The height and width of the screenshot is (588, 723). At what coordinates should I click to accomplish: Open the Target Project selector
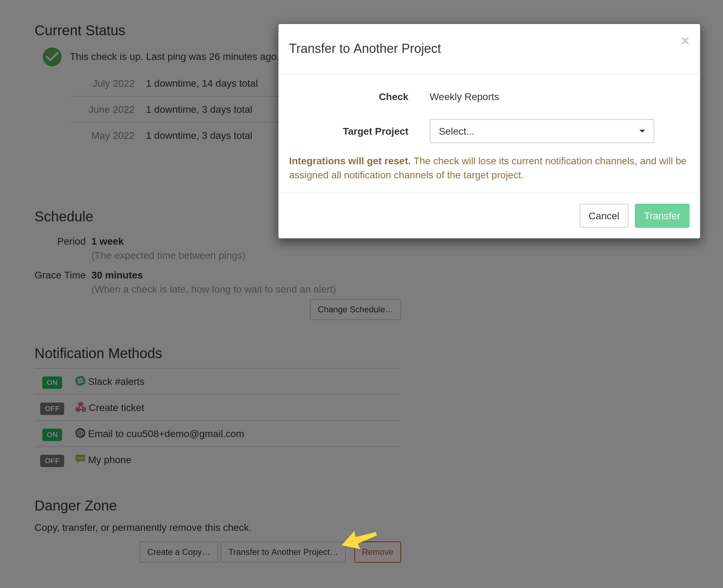541,131
